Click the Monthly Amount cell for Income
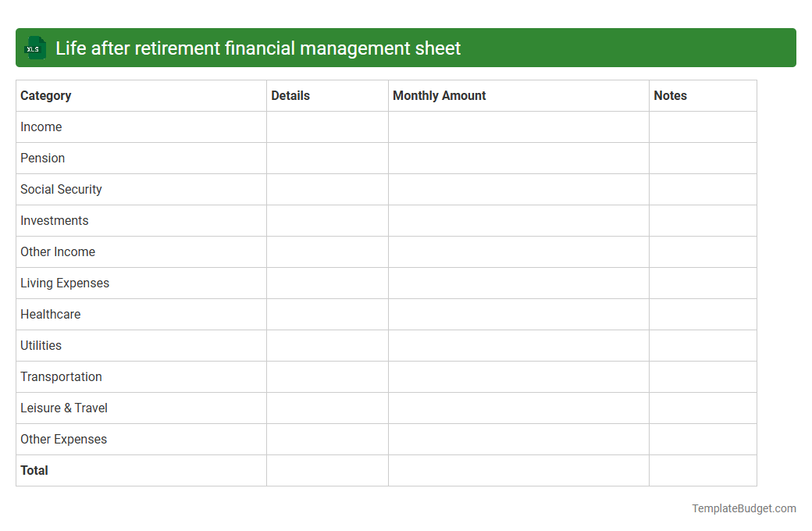The width and height of the screenshot is (812, 531). (x=518, y=127)
